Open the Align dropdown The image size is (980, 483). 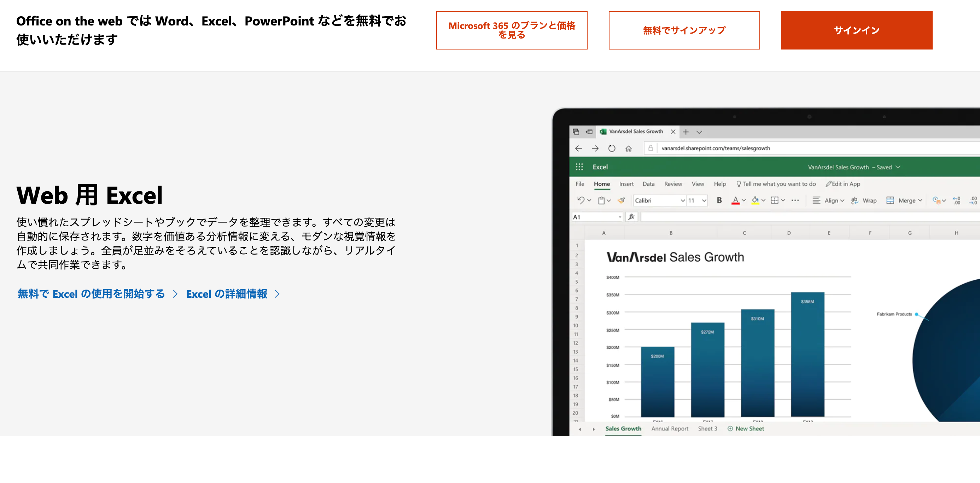(828, 200)
